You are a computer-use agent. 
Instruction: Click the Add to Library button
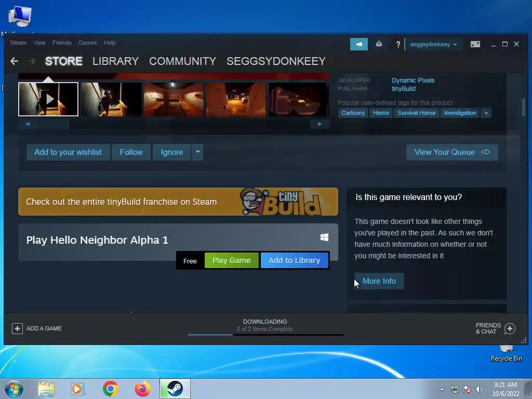pyautogui.click(x=295, y=260)
